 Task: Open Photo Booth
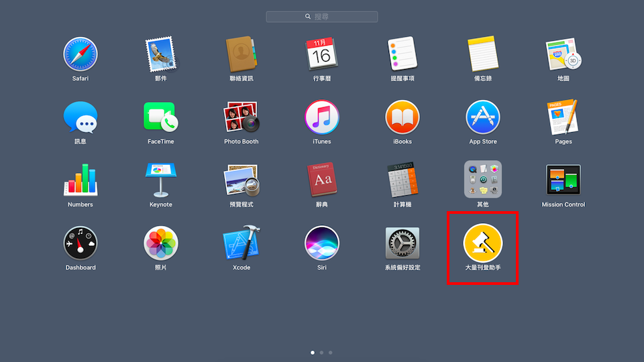(241, 117)
